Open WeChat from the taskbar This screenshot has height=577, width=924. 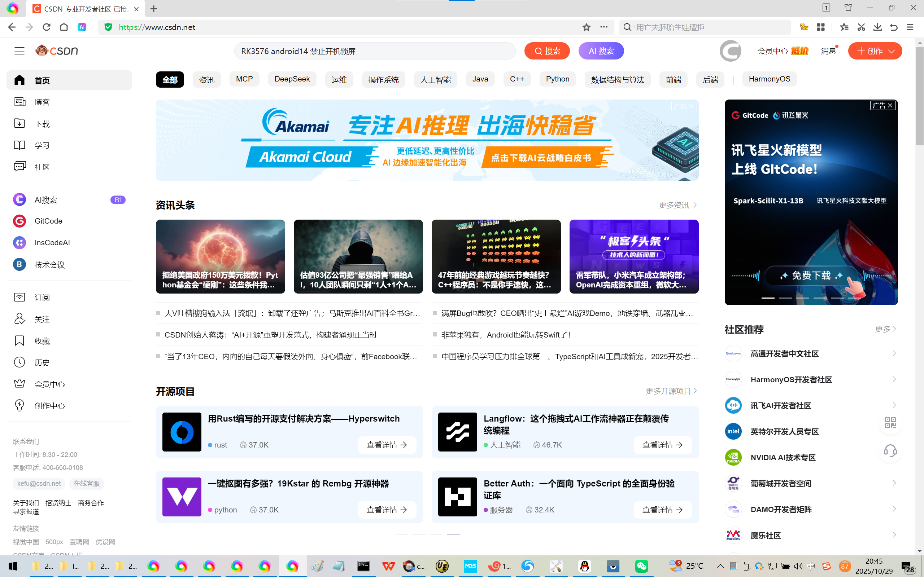tap(641, 566)
